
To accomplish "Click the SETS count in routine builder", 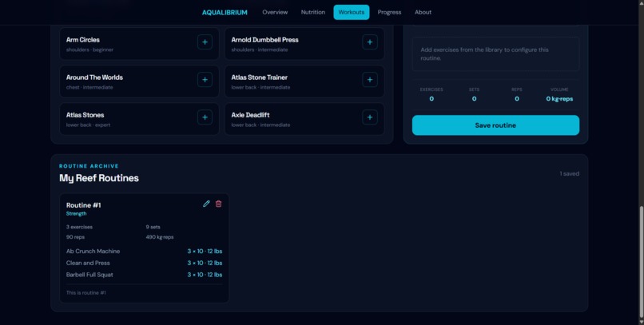I will (x=474, y=99).
